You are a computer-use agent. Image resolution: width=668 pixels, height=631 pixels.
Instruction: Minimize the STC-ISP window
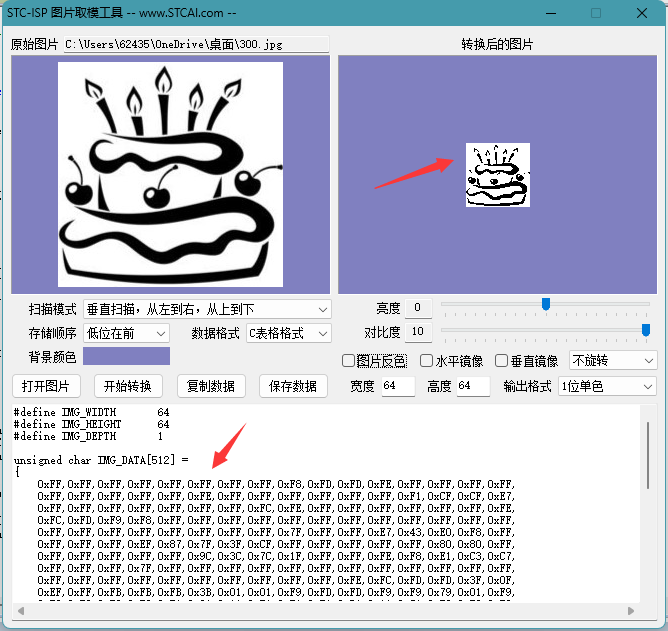[551, 13]
